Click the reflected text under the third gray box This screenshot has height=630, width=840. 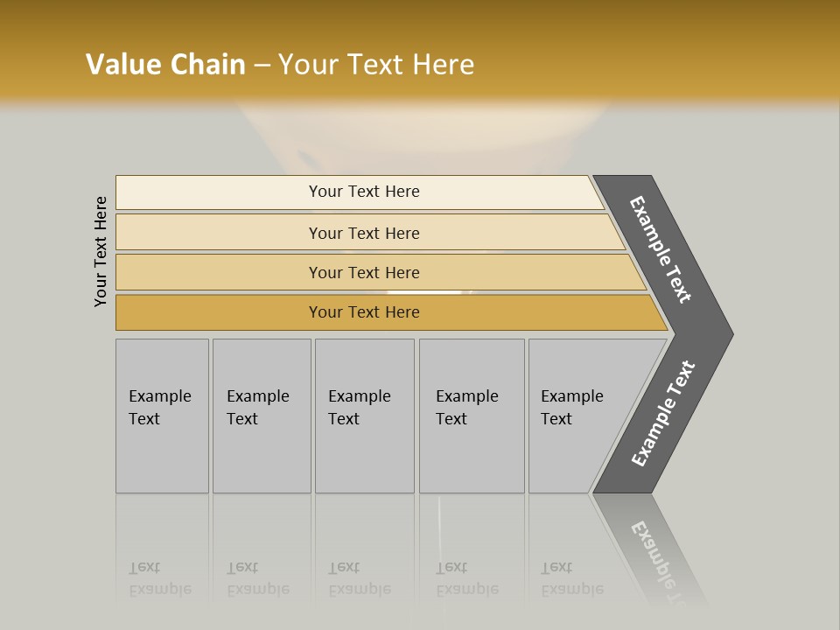pyautogui.click(x=360, y=578)
